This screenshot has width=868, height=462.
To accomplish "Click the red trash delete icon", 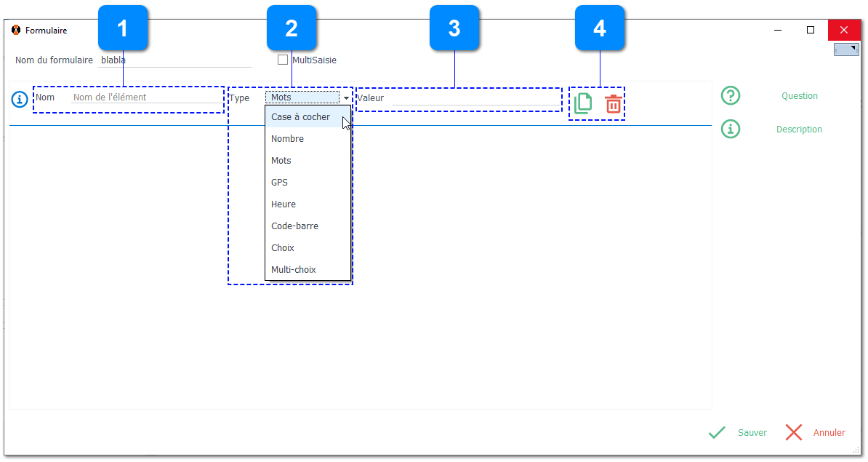I will pyautogui.click(x=614, y=103).
